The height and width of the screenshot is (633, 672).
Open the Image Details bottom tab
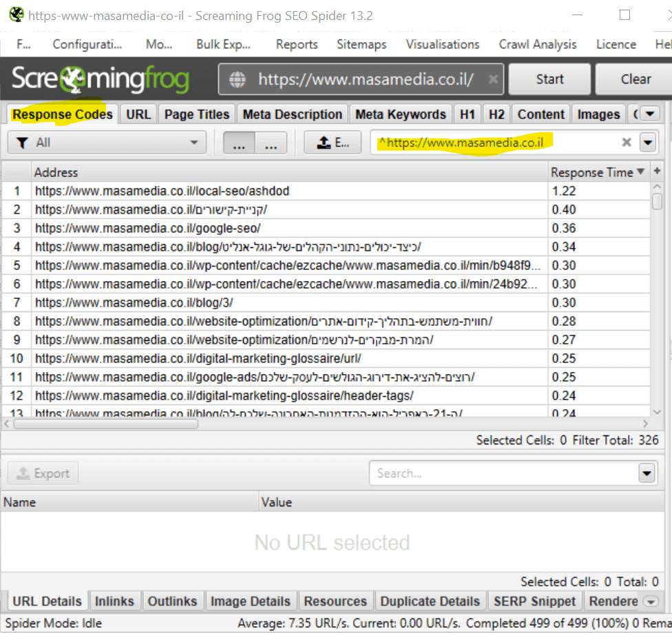[x=251, y=601]
